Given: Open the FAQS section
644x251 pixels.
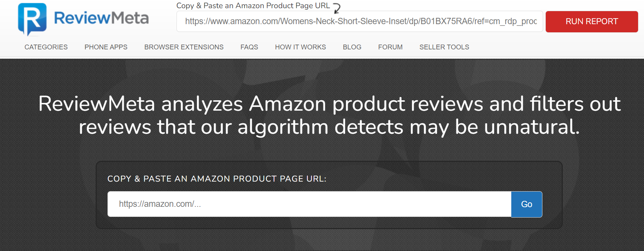Looking at the screenshot, I should click(249, 47).
